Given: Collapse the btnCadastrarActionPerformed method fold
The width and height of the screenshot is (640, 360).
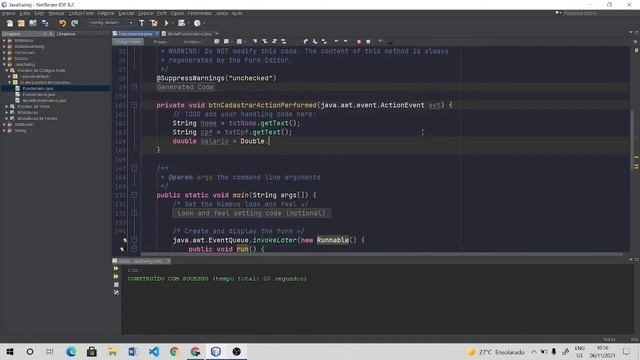Looking at the screenshot, I should pos(134,105).
